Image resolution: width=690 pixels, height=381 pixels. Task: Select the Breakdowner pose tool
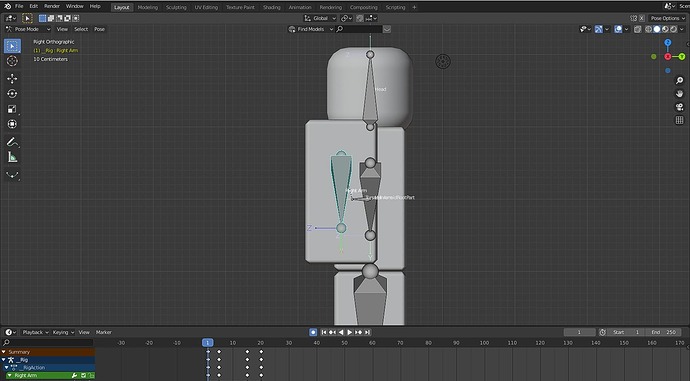12,175
